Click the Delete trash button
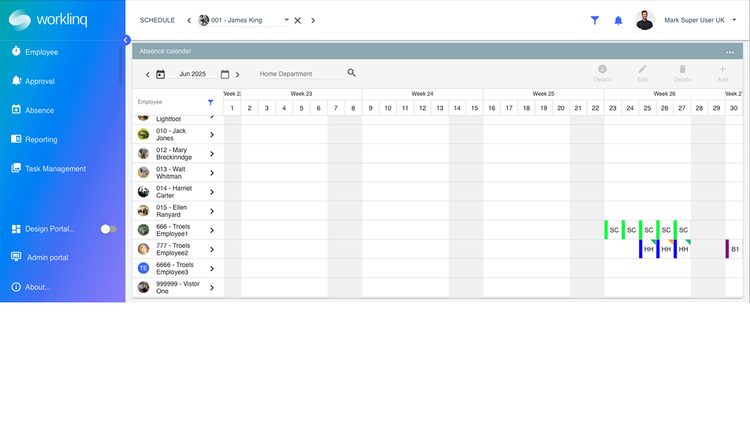This screenshot has height=422, width=750. (x=683, y=73)
